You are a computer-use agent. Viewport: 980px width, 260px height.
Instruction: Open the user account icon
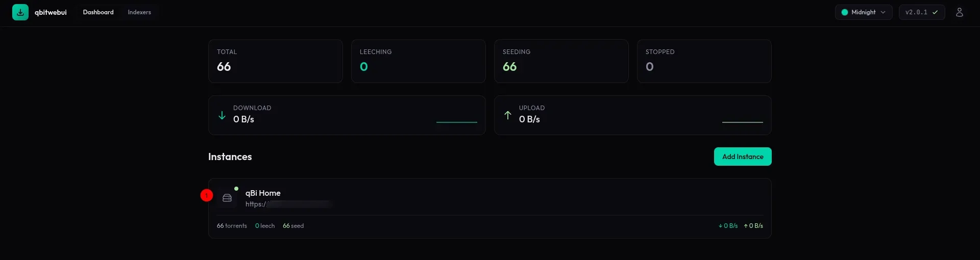tap(959, 12)
